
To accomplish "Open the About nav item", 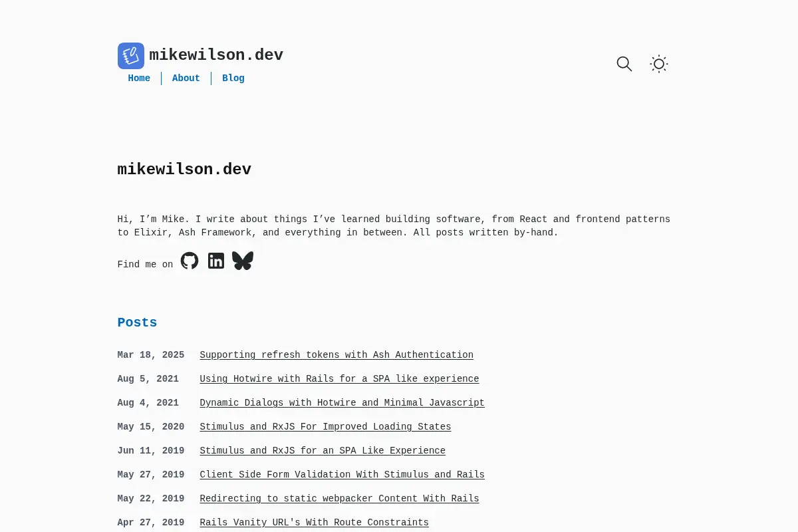I will [x=186, y=78].
